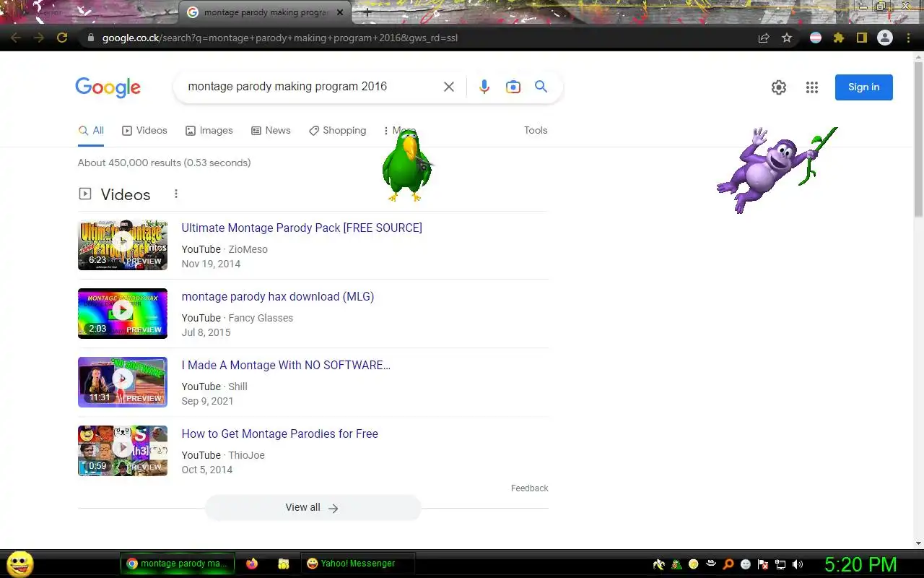This screenshot has height=578, width=924.
Task: Click the page vertical scrollbar thumb
Action: 918,139
